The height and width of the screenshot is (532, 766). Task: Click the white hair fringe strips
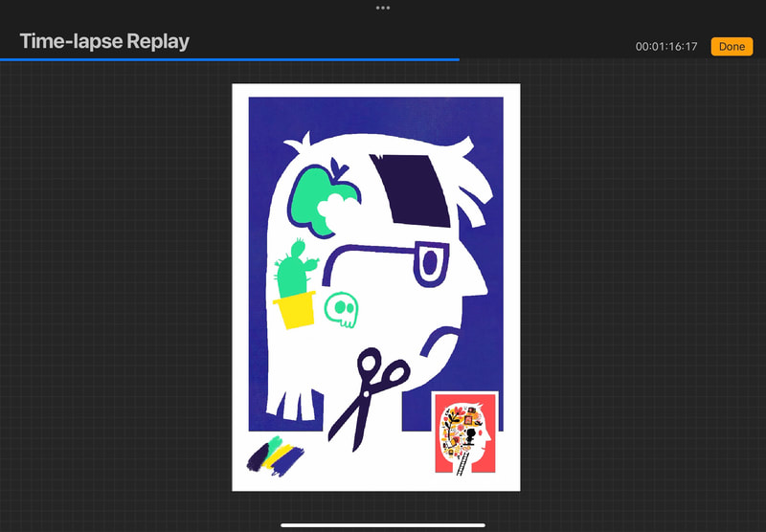(299, 402)
